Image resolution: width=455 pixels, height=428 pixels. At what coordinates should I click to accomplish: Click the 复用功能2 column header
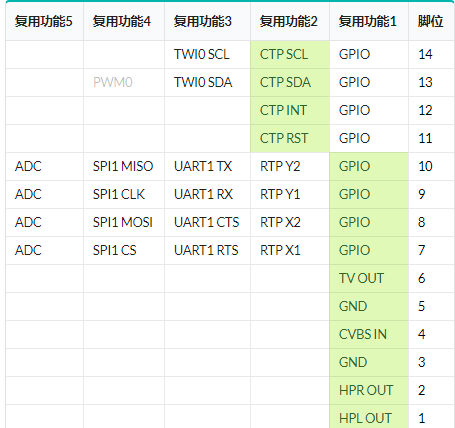pyautogui.click(x=290, y=22)
